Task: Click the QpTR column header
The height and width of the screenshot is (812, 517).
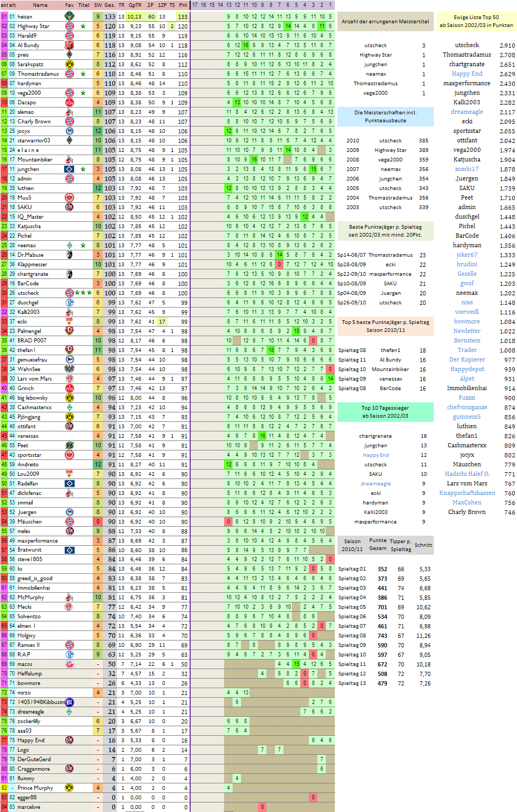Action: click(x=135, y=5)
